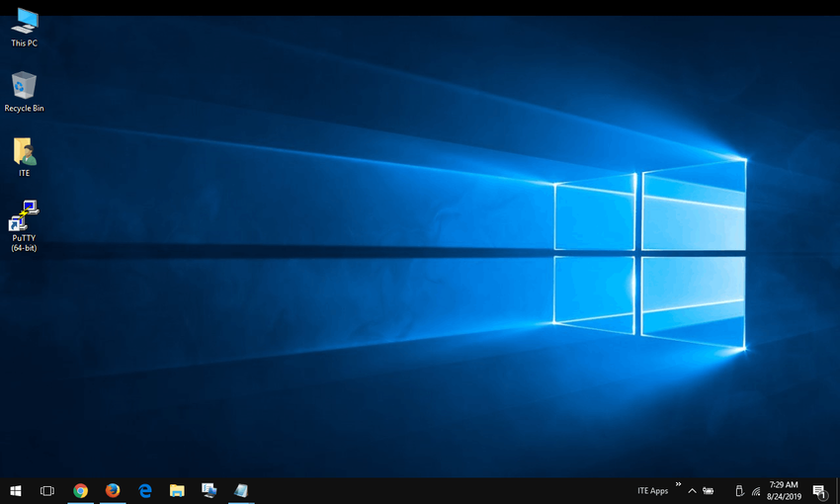Screen dimensions: 840x504
Task: Click the USB safely remove hardware icon
Action: [x=738, y=491]
